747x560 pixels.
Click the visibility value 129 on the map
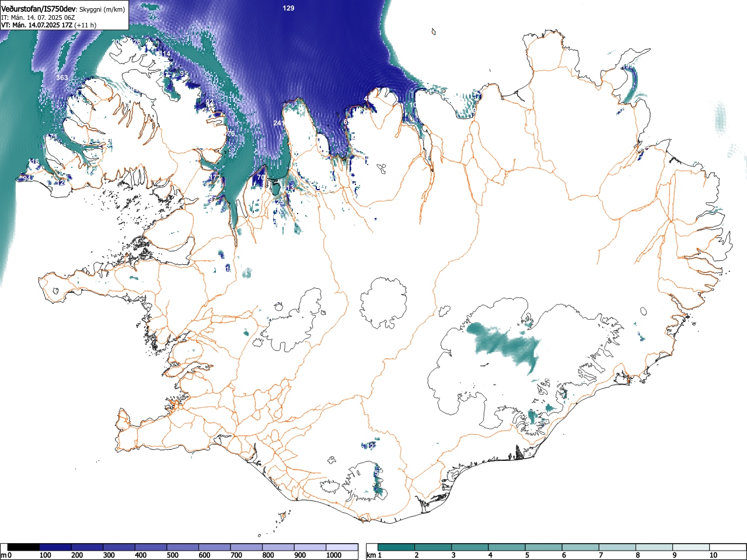pyautogui.click(x=288, y=8)
